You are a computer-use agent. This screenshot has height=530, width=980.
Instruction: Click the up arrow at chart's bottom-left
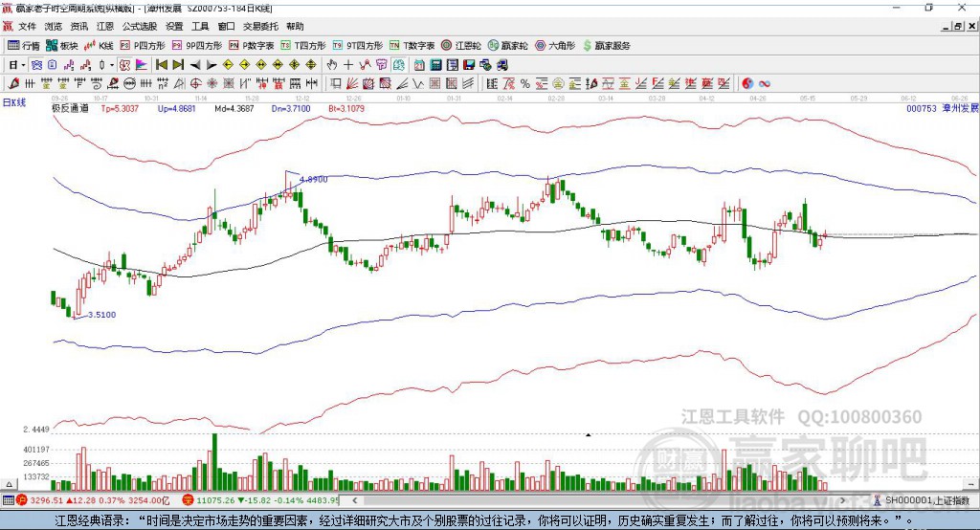tap(9, 484)
